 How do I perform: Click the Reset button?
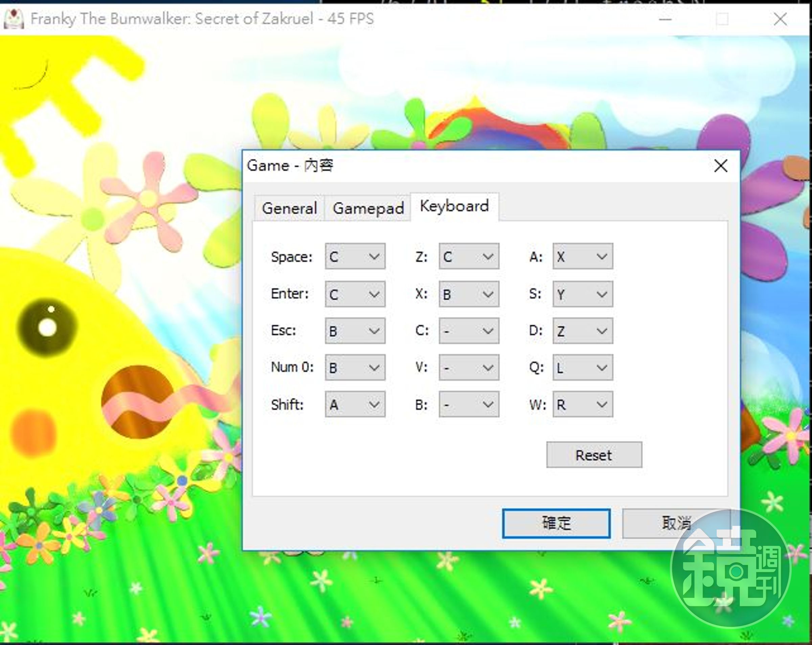[594, 455]
